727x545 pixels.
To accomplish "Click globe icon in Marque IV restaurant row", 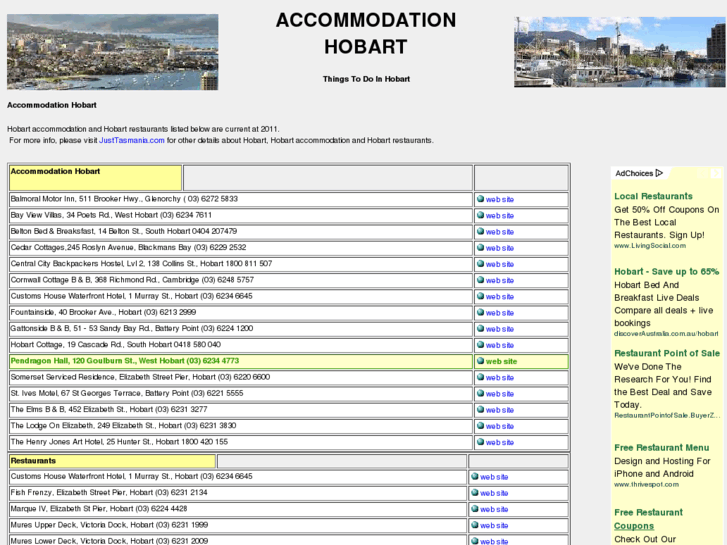I will click(475, 509).
